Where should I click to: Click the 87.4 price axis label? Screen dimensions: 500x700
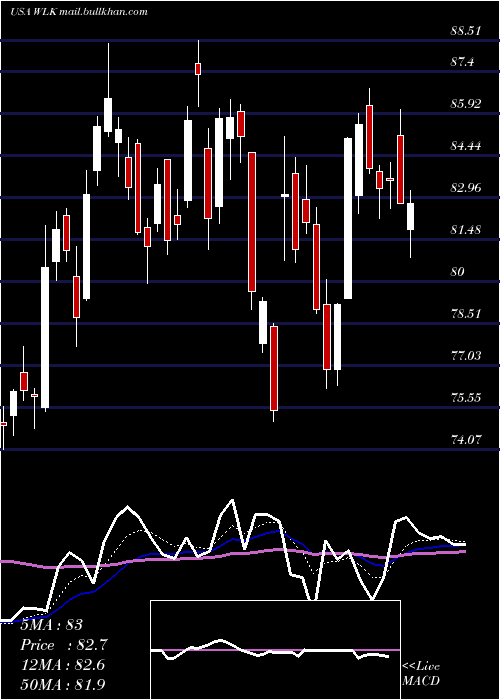tap(462, 62)
